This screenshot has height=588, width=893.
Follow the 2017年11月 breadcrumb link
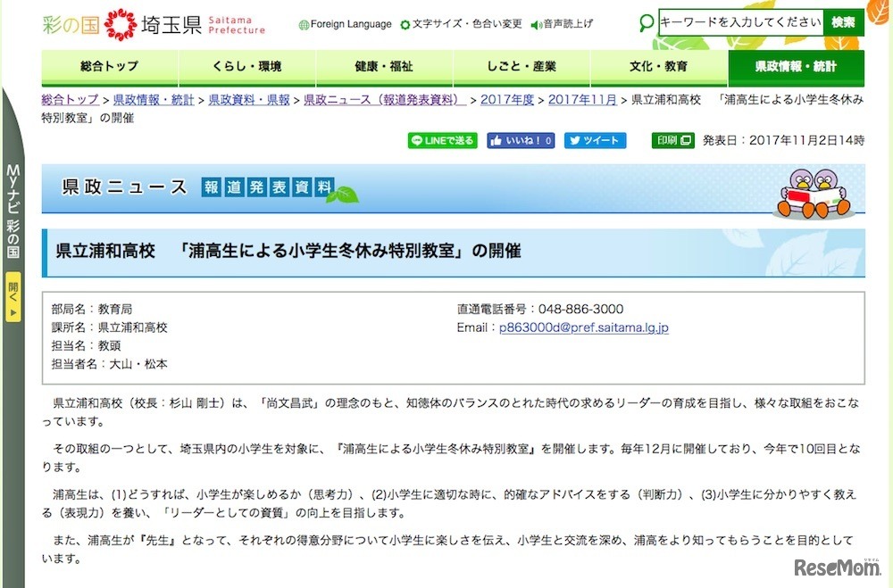pos(581,99)
